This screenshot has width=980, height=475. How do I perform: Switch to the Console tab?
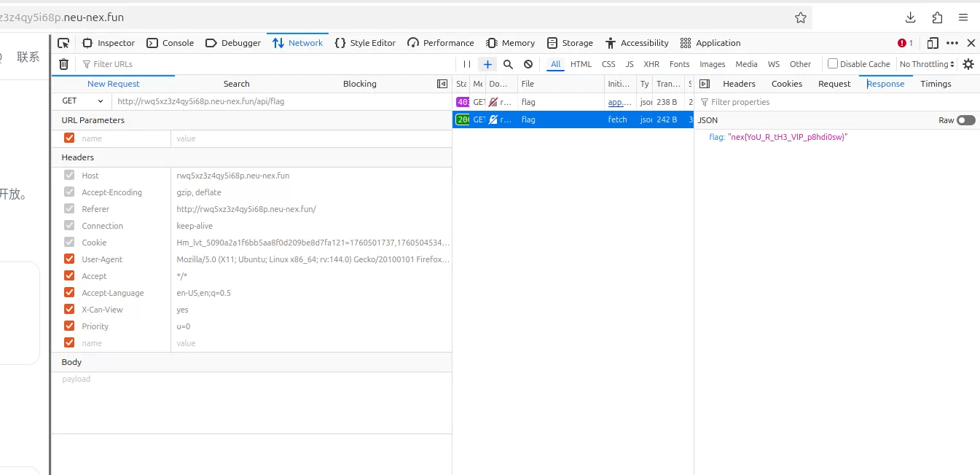pos(170,43)
